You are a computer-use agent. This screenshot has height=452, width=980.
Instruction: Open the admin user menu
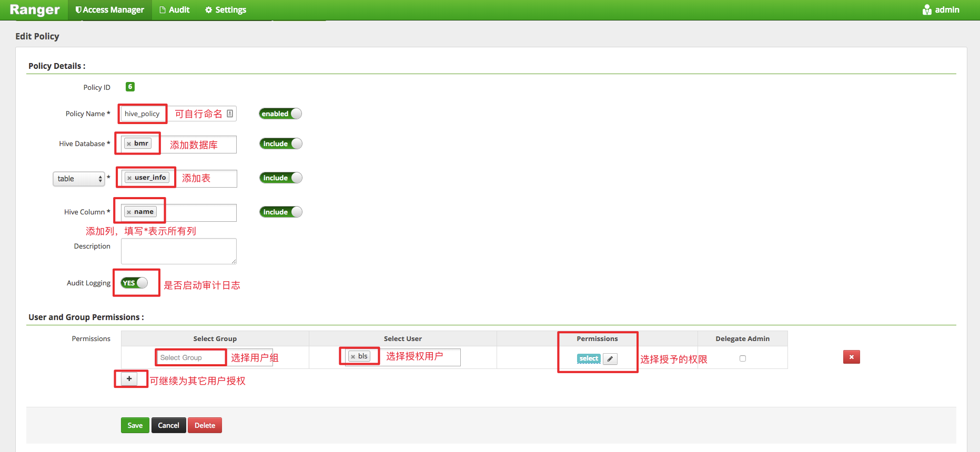pos(941,10)
